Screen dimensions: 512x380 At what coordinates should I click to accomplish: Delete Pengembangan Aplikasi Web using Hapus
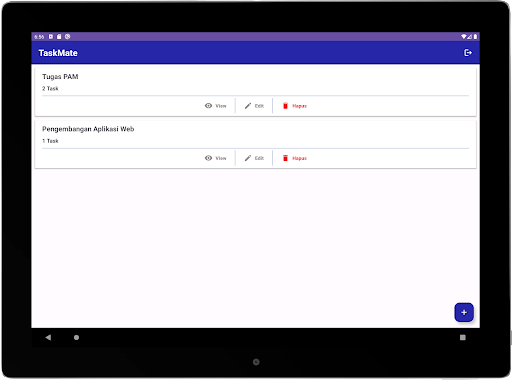coord(295,158)
